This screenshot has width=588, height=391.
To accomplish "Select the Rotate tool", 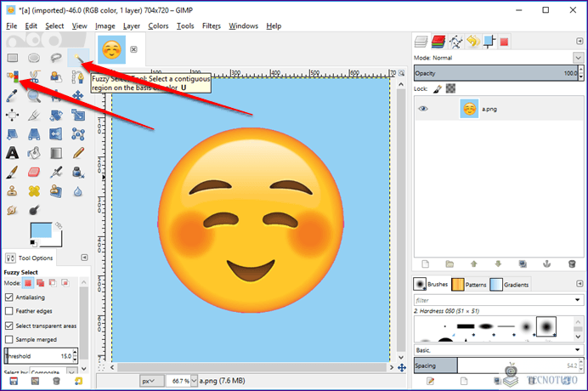I will point(56,115).
